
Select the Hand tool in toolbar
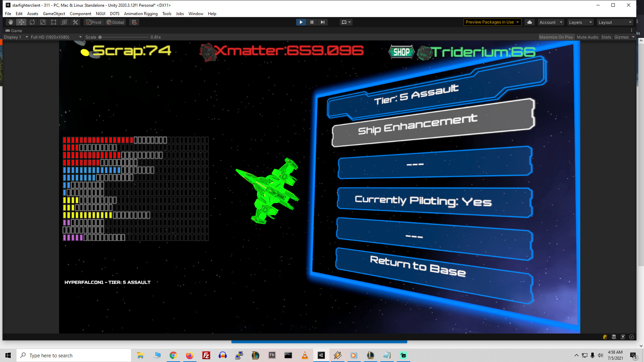tap(10, 22)
